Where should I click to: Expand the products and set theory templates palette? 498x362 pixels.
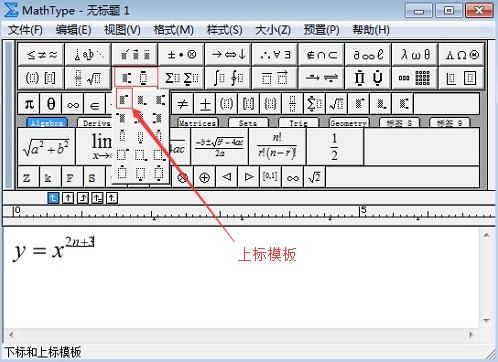point(368,78)
